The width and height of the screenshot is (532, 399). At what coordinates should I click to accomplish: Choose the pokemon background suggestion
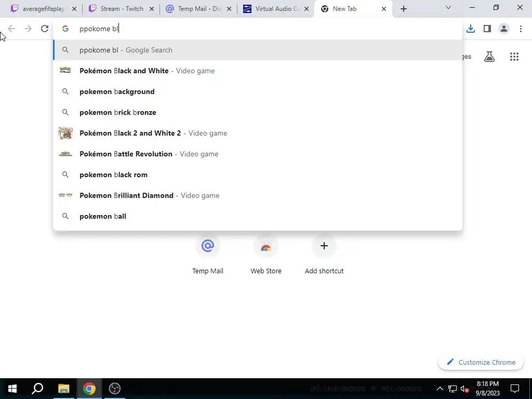[x=258, y=91]
